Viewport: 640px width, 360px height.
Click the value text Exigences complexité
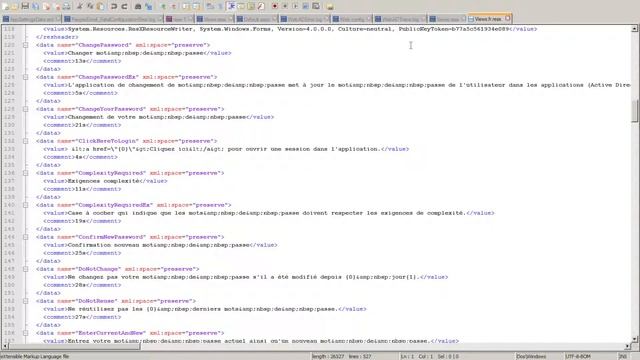(x=103, y=181)
